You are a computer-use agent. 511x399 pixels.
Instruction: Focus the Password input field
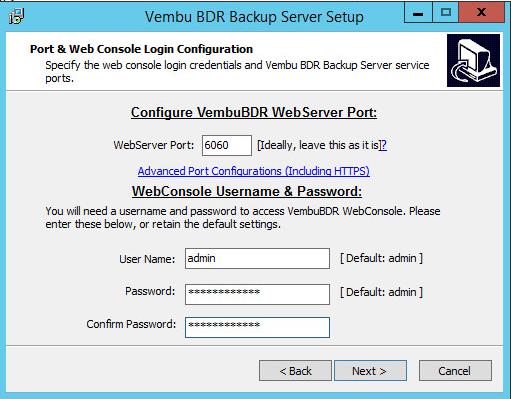point(257,294)
